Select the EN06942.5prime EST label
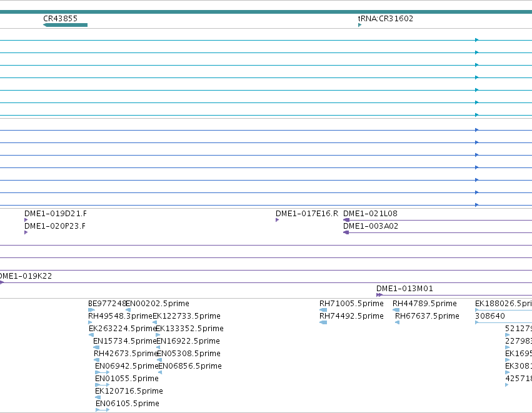 pos(126,366)
